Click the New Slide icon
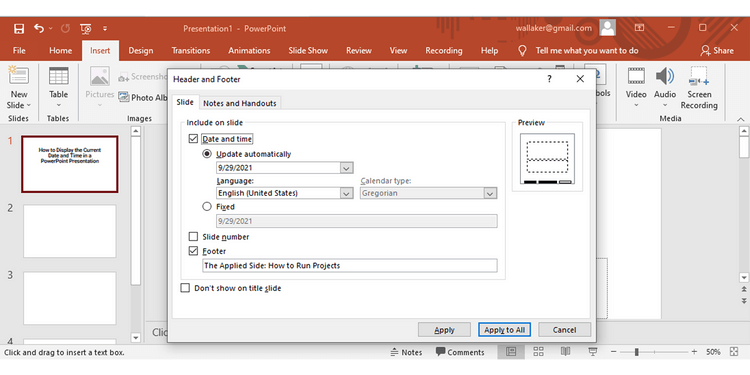The height and width of the screenshot is (375, 750). tap(19, 77)
